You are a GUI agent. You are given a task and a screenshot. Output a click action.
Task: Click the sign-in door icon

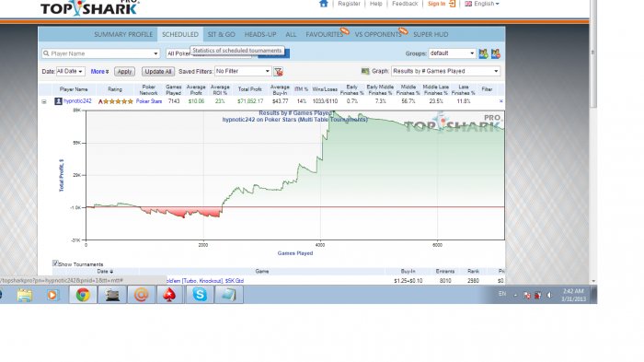(453, 4)
